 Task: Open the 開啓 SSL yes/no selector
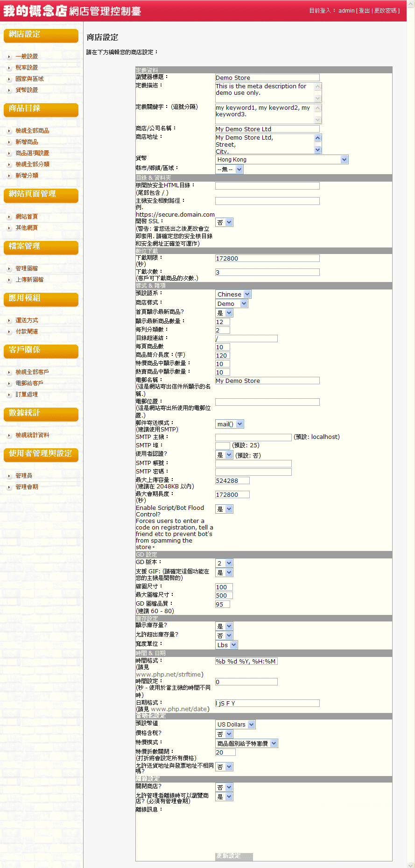[x=224, y=223]
